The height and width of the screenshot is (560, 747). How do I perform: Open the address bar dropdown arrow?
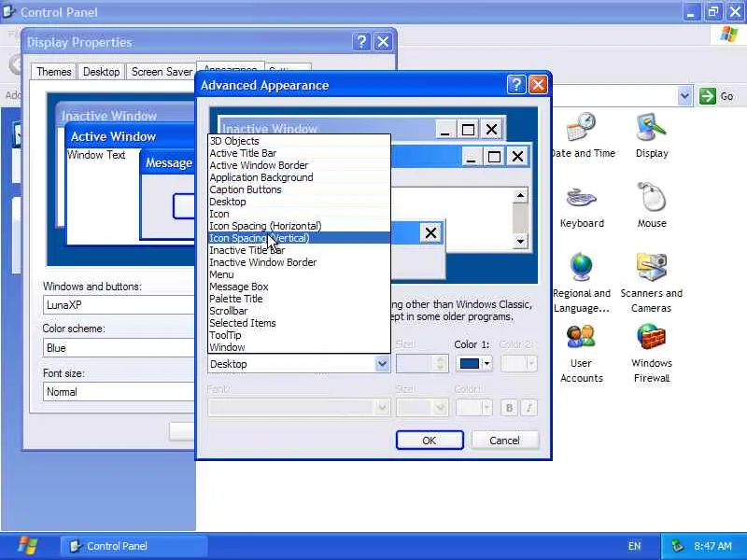point(684,96)
